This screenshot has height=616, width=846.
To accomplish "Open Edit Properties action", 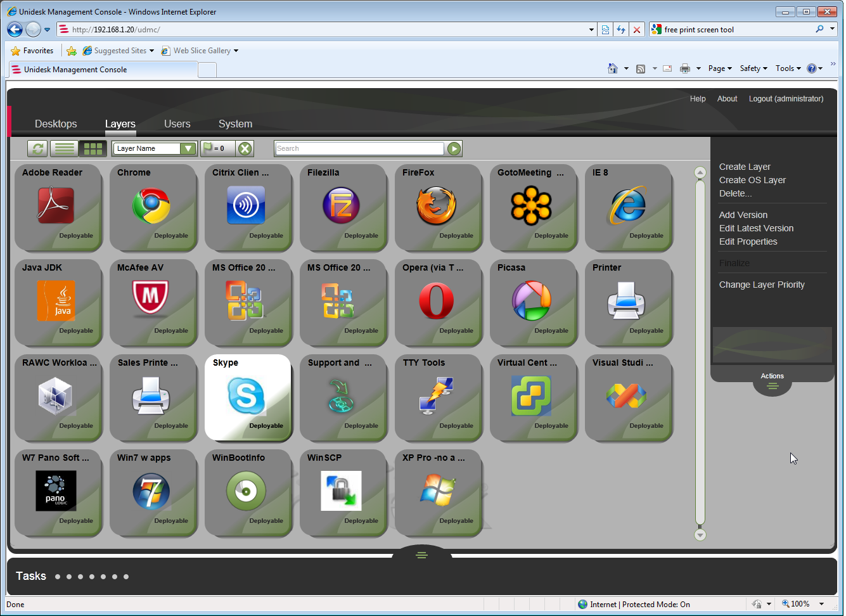I will 748,241.
